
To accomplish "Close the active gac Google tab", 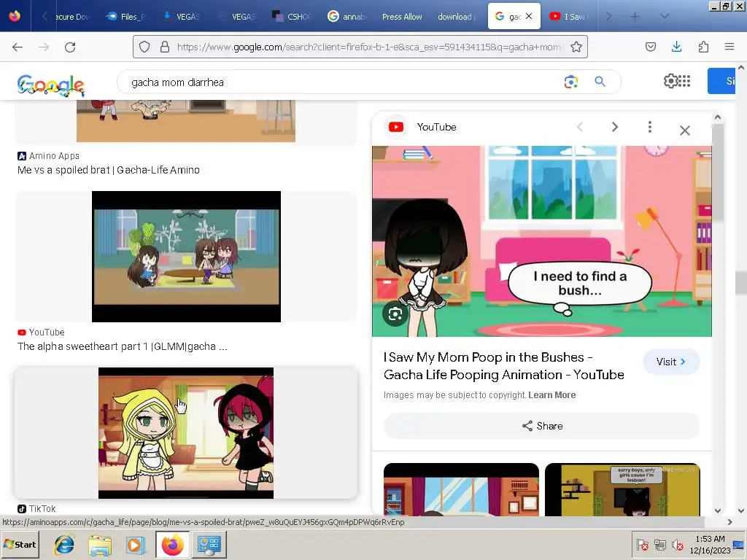I will tap(529, 16).
